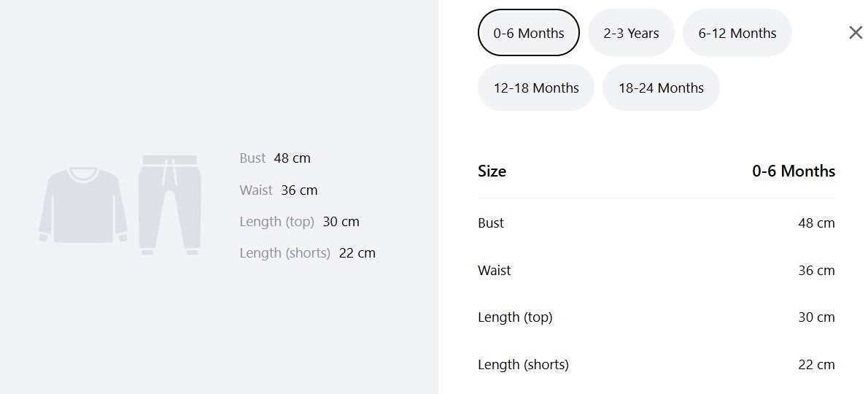Click the Waist 36 cm label beside illustration

(x=279, y=190)
